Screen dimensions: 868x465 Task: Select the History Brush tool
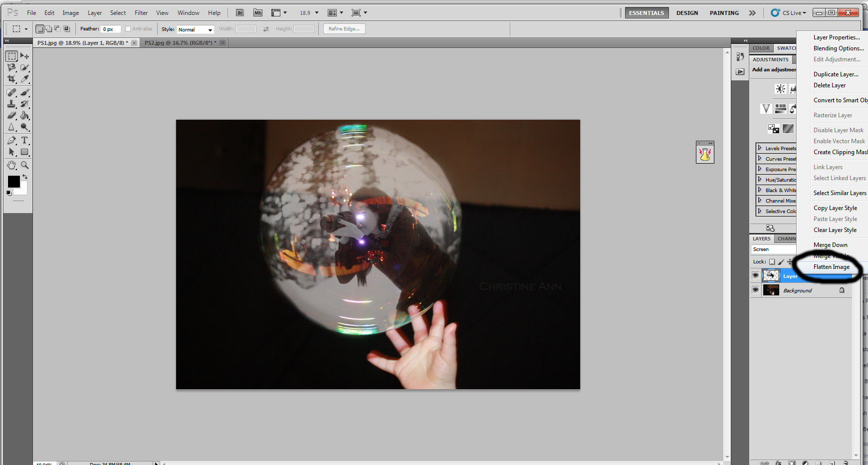click(24, 104)
